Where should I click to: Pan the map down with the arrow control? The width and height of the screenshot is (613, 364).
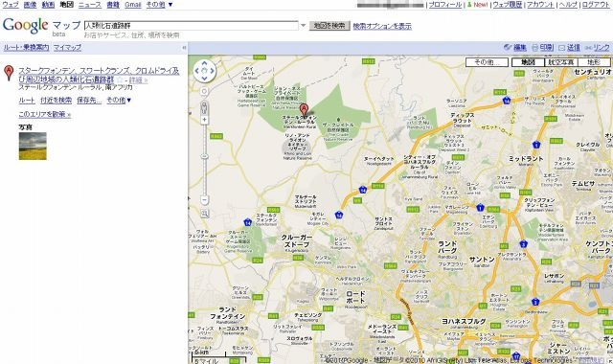(204, 78)
